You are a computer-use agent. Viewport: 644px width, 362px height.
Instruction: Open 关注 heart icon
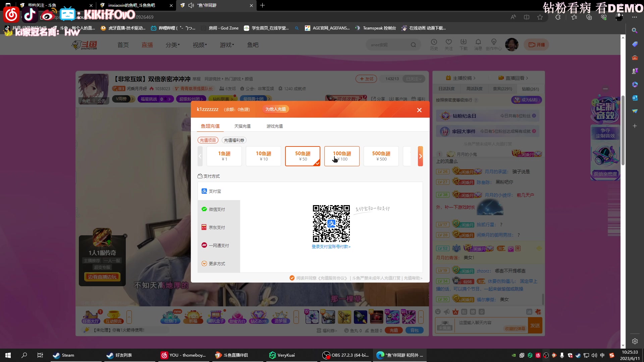[449, 44]
